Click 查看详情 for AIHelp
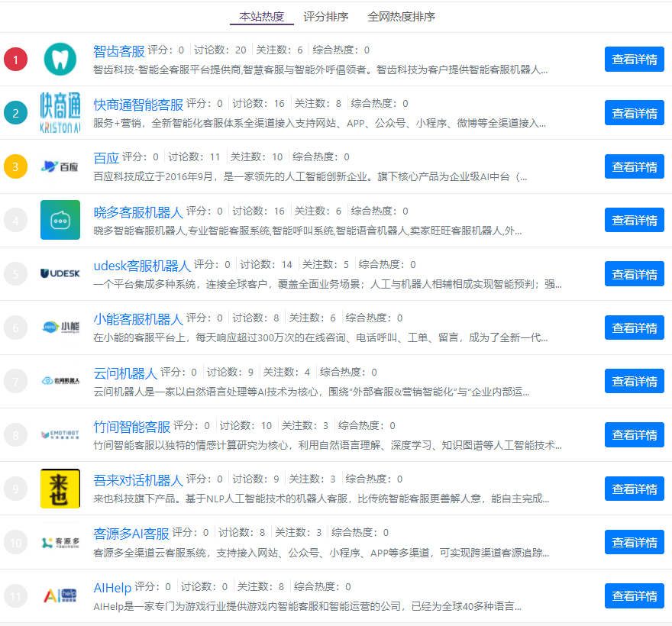 point(635,596)
